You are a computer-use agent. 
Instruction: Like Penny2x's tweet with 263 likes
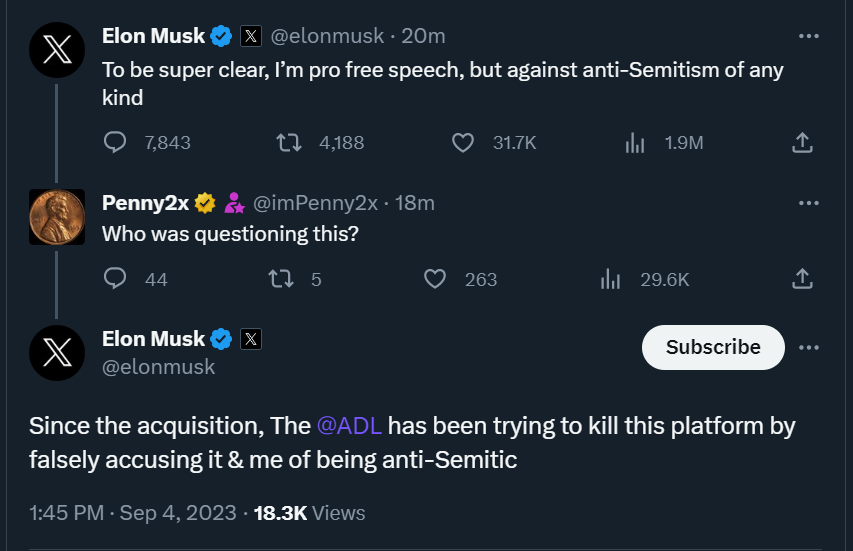point(435,279)
